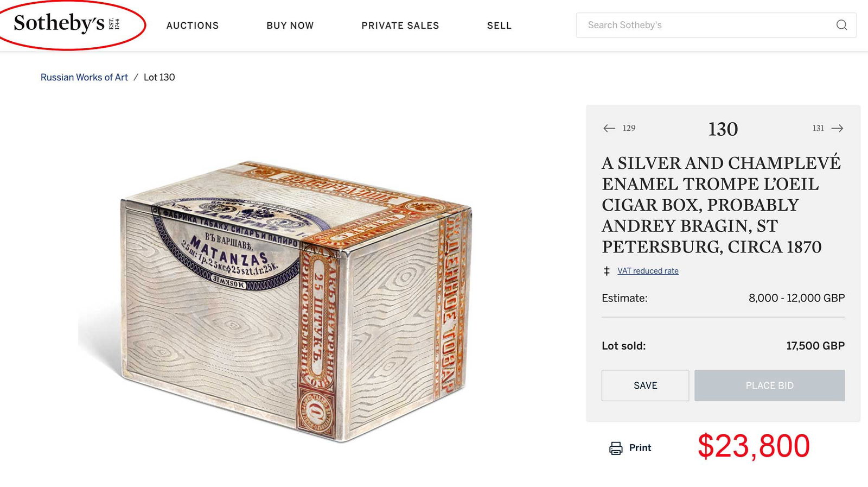
Task: Open the Sell page
Action: pyautogui.click(x=499, y=25)
